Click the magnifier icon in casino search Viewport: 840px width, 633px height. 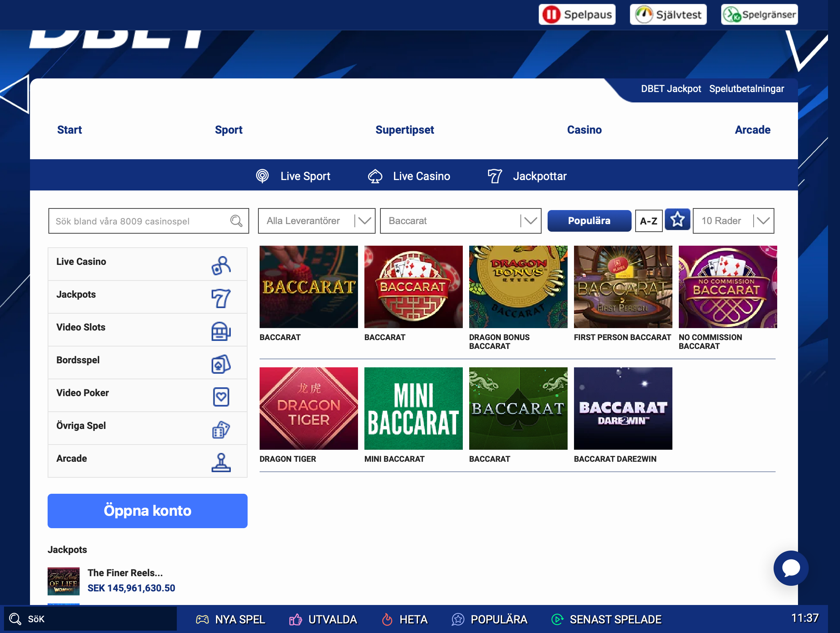tap(236, 221)
